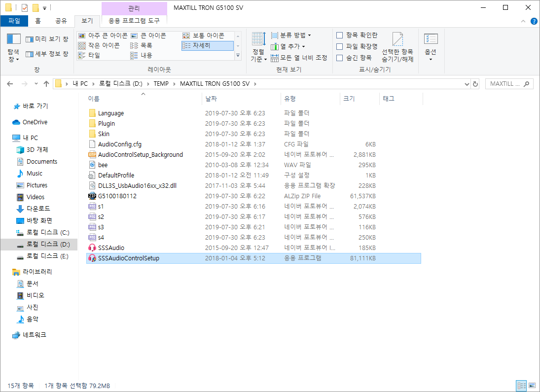The width and height of the screenshot is (540, 392).
Task: Go back with the back arrow
Action: pyautogui.click(x=10, y=84)
